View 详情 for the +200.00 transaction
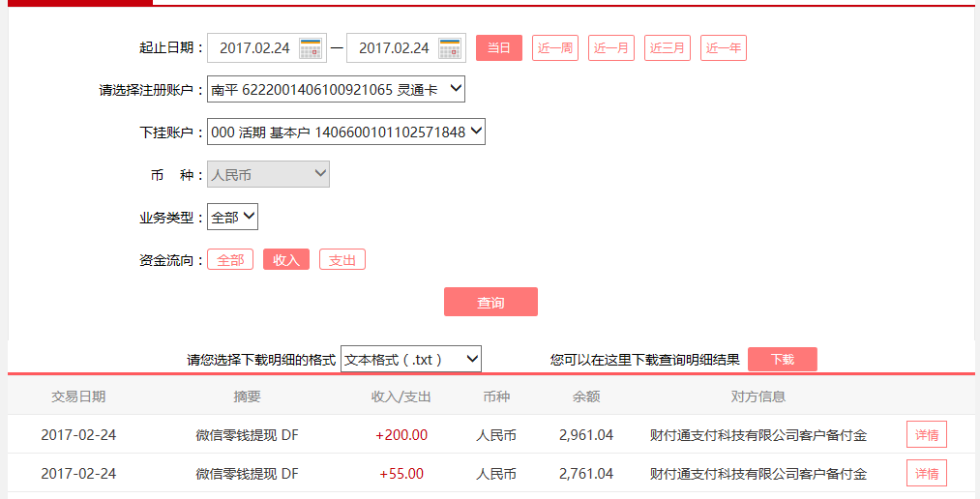The width and height of the screenshot is (980, 499). click(x=926, y=435)
